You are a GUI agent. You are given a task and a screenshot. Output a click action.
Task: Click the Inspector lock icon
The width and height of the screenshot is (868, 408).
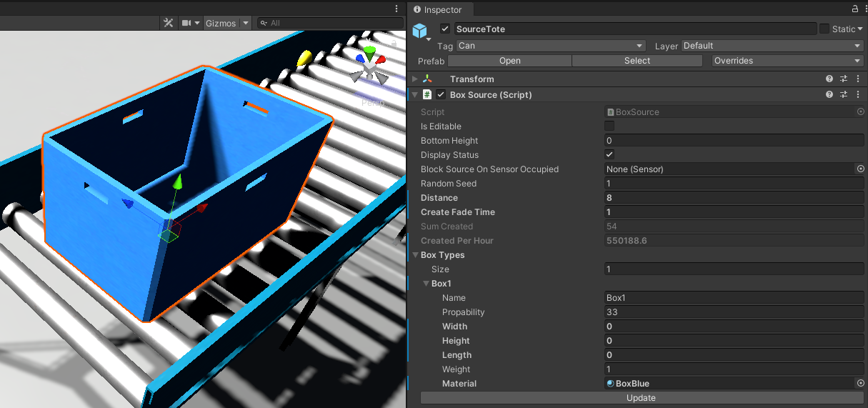tap(854, 9)
